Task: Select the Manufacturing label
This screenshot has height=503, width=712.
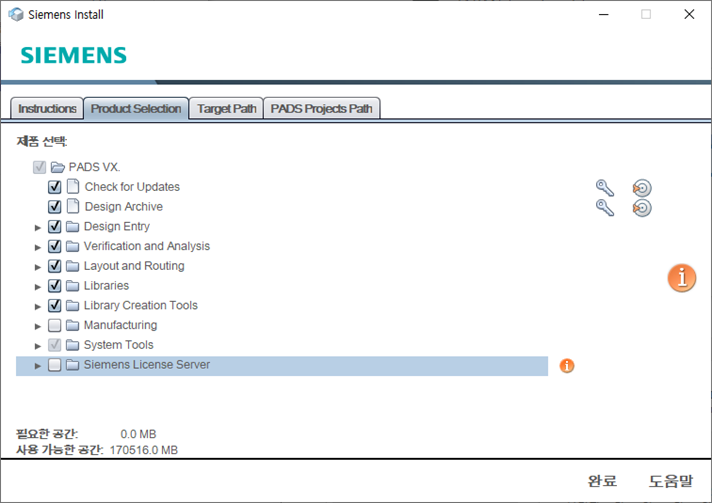Action: (120, 325)
